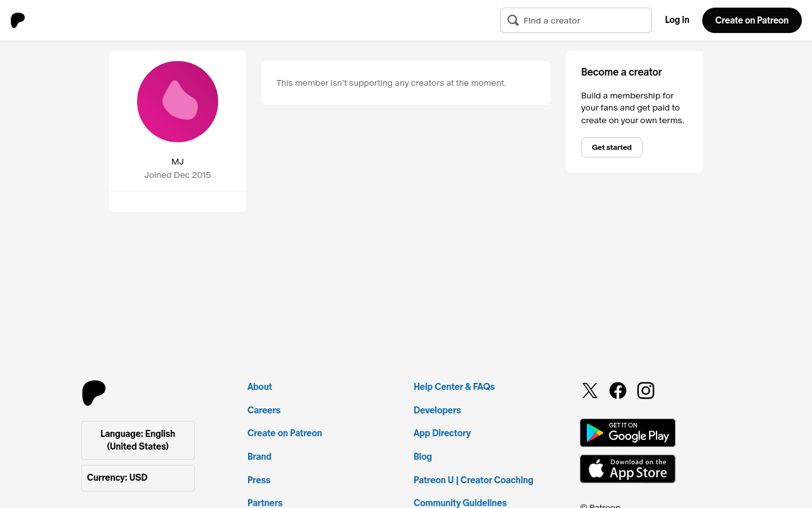
Task: Click the search magnifier icon
Action: (513, 20)
